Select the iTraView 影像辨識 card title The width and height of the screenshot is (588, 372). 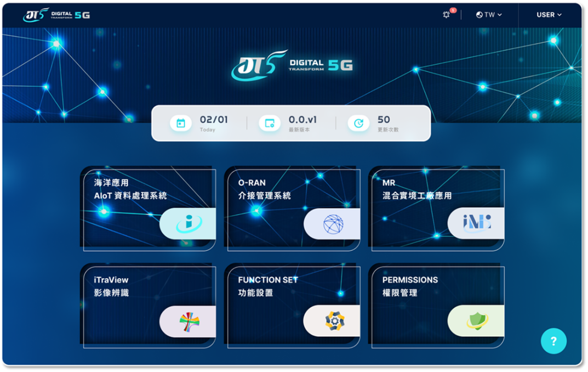(111, 286)
